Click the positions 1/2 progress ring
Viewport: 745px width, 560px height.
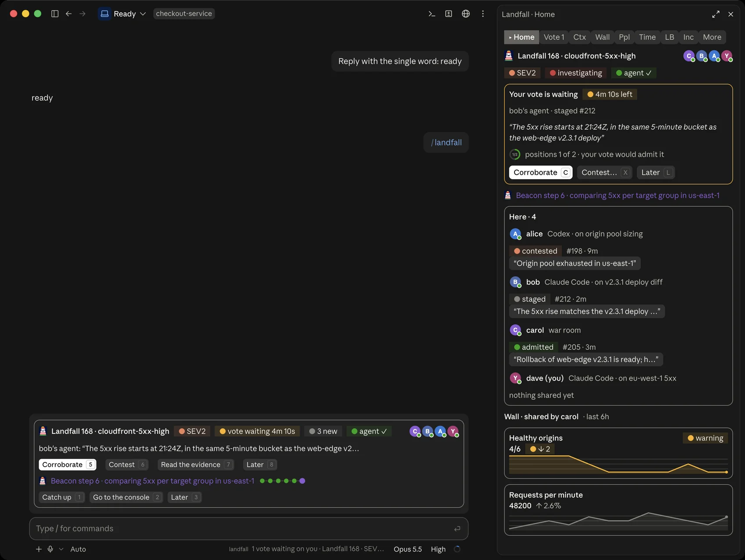point(515,154)
